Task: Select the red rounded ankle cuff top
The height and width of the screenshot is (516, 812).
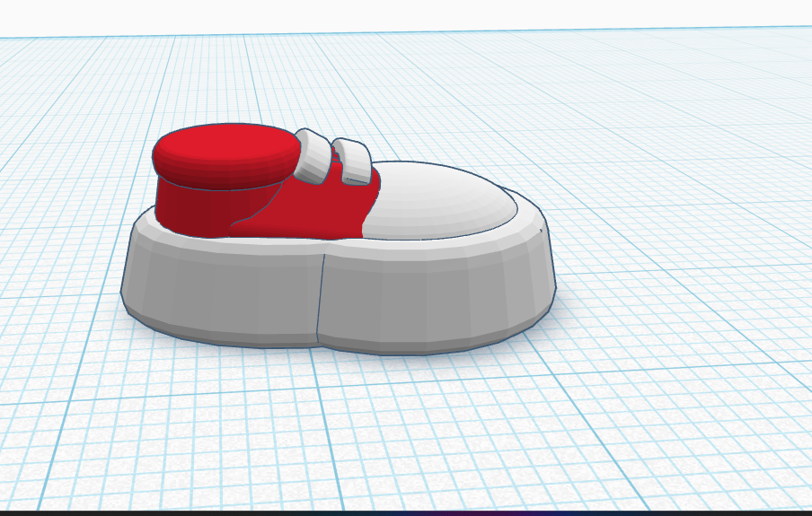Action: click(226, 155)
